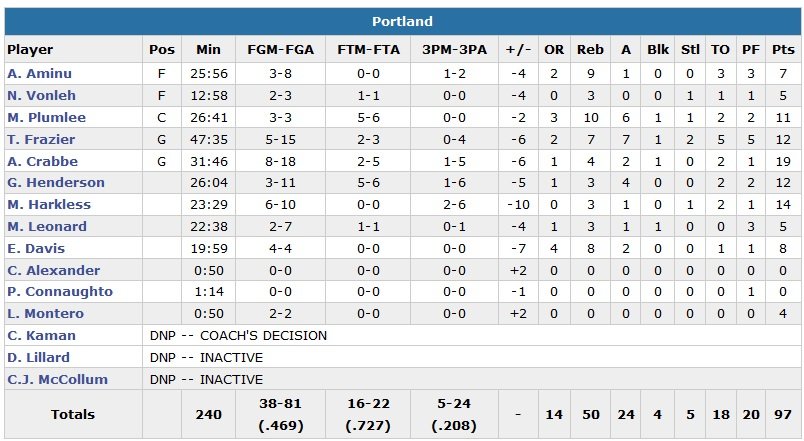Click the Portland team title bar
The height and width of the screenshot is (441, 804).
[x=402, y=22]
